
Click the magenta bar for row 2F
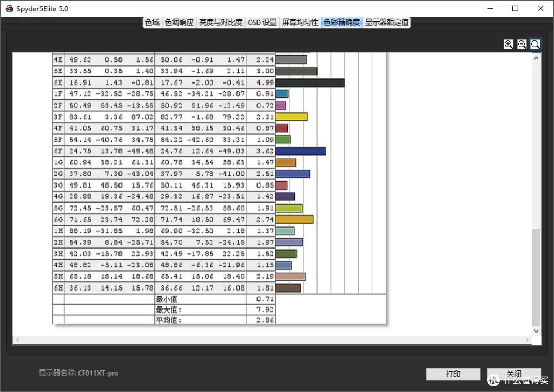click(x=281, y=106)
